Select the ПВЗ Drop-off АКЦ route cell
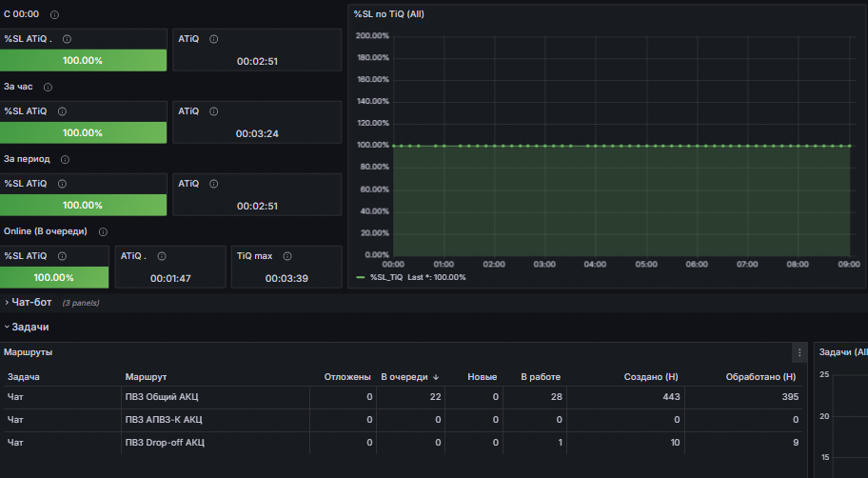 click(x=165, y=442)
